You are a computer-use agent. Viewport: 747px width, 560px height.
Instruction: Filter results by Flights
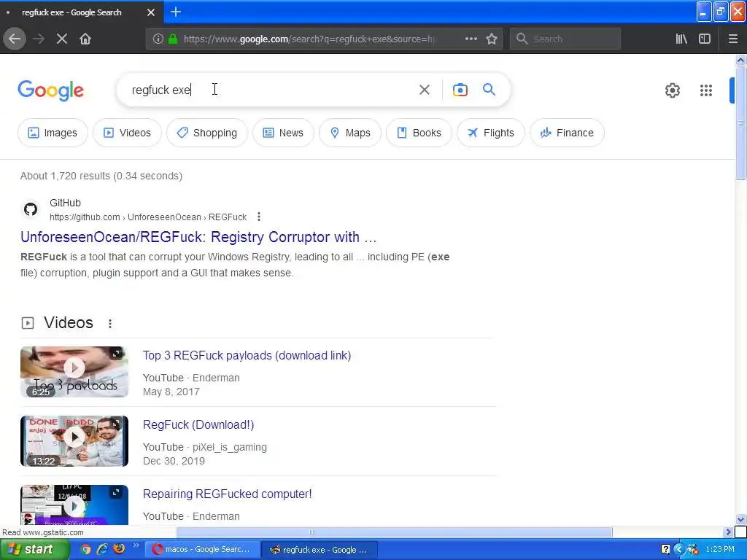point(491,133)
